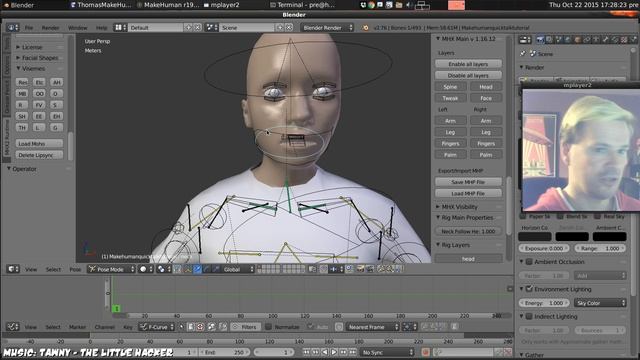Select the translate manipulator arrow icon
Screen dimensions: 640x360
point(197,269)
